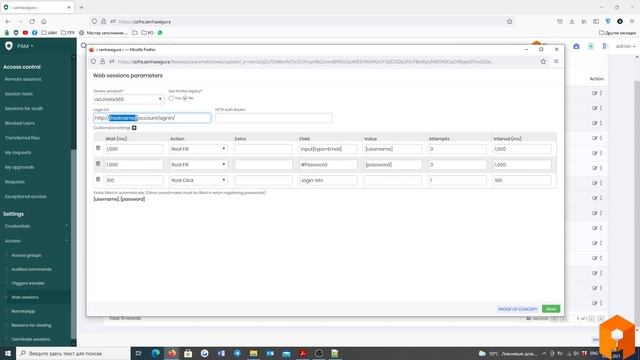This screenshot has height=360, width=640.
Task: Open the Device product dropdown acunetix360
Action: click(x=129, y=99)
